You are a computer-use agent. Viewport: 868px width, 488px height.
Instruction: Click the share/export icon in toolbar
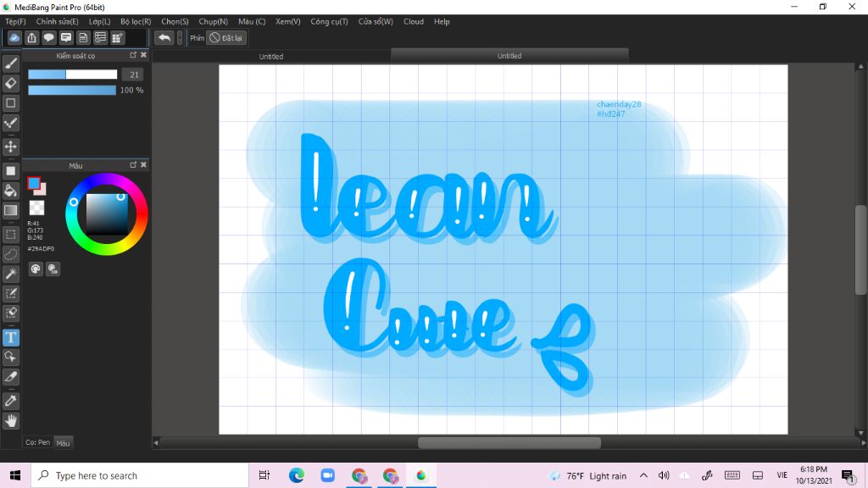pyautogui.click(x=31, y=37)
